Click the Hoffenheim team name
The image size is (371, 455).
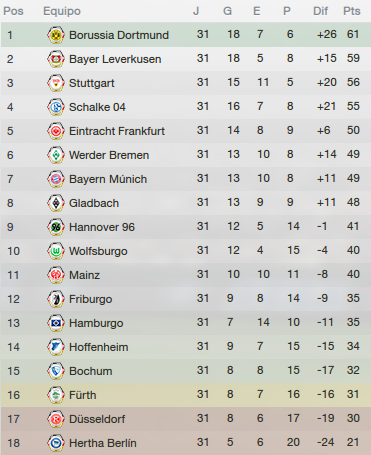[x=99, y=347]
